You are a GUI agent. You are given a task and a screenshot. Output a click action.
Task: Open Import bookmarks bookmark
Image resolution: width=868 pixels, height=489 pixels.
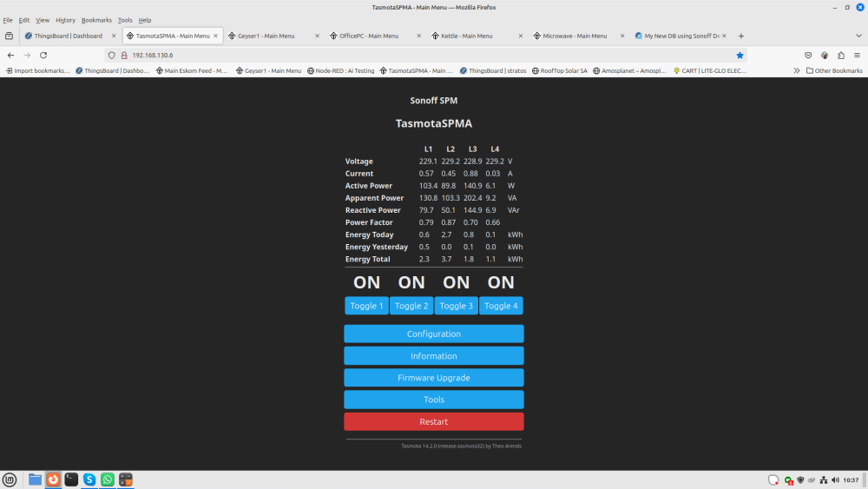(x=37, y=71)
